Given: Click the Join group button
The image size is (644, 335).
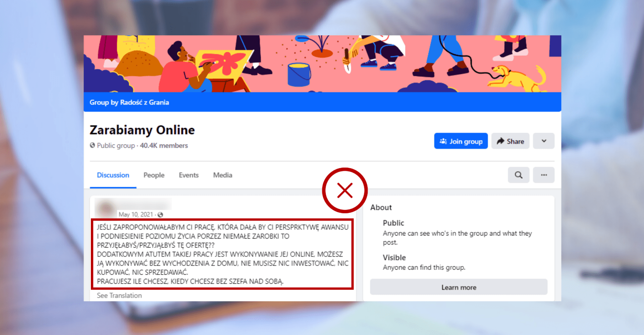Looking at the screenshot, I should pyautogui.click(x=461, y=141).
